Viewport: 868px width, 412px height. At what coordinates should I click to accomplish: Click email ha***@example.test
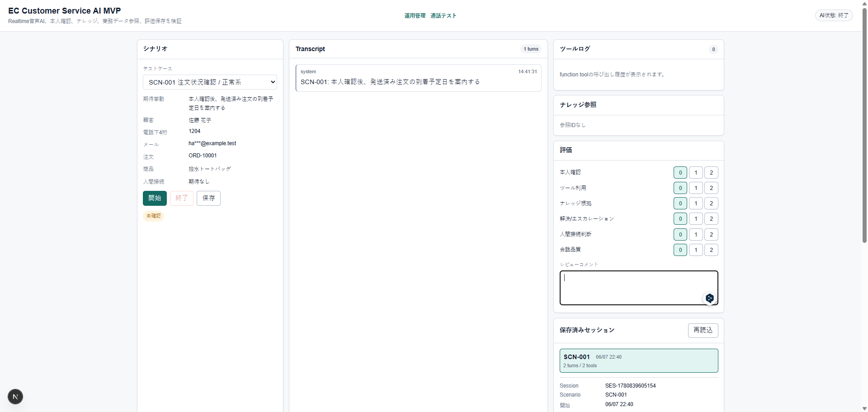(x=212, y=143)
